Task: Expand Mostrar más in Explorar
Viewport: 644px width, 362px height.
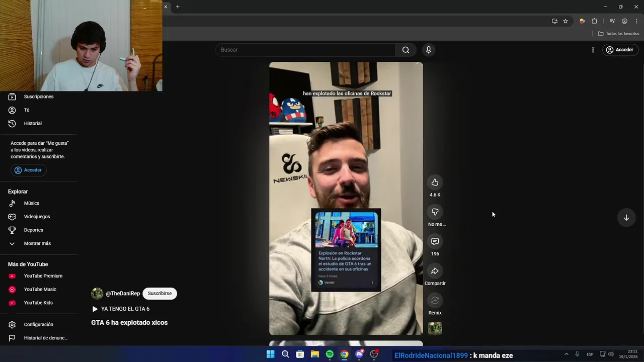Action: coord(38,243)
